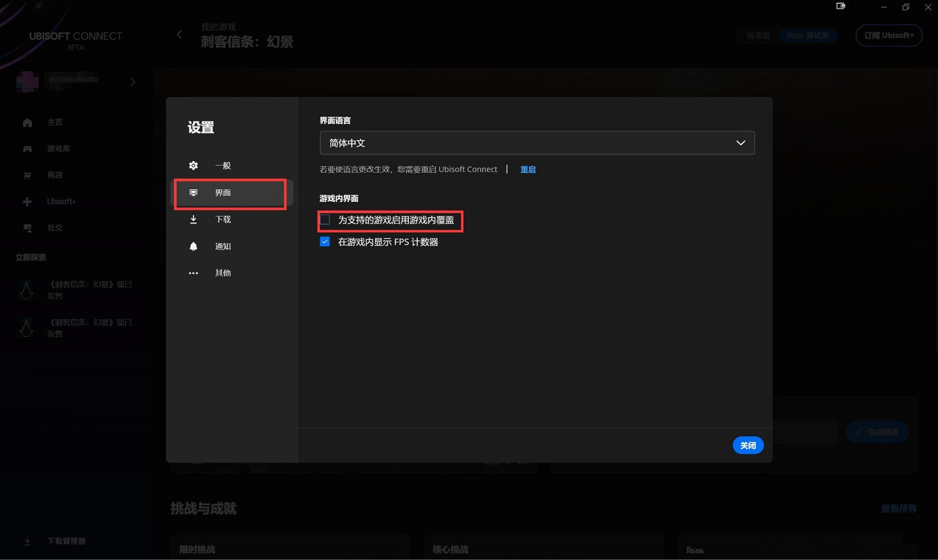This screenshot has height=560, width=938.
Task: Click the 通知 bell icon
Action: (x=193, y=246)
